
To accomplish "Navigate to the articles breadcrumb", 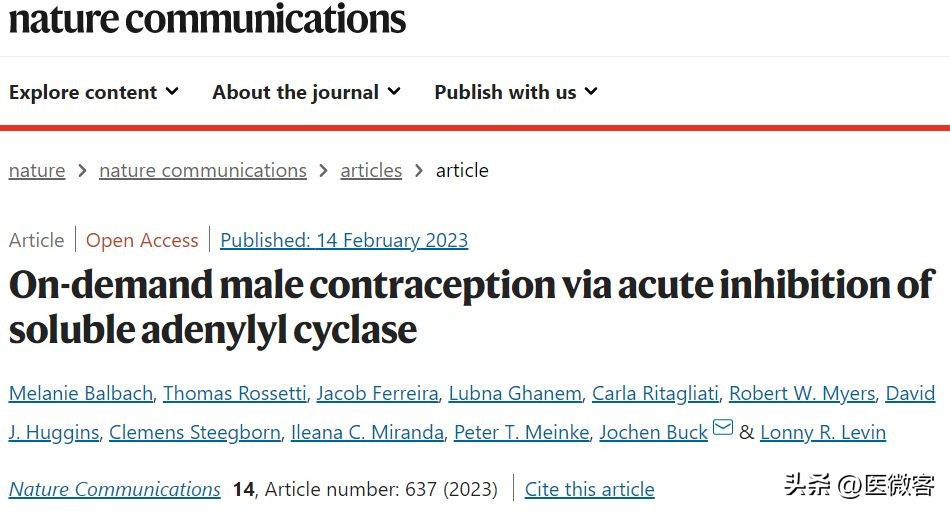I will point(371,170).
